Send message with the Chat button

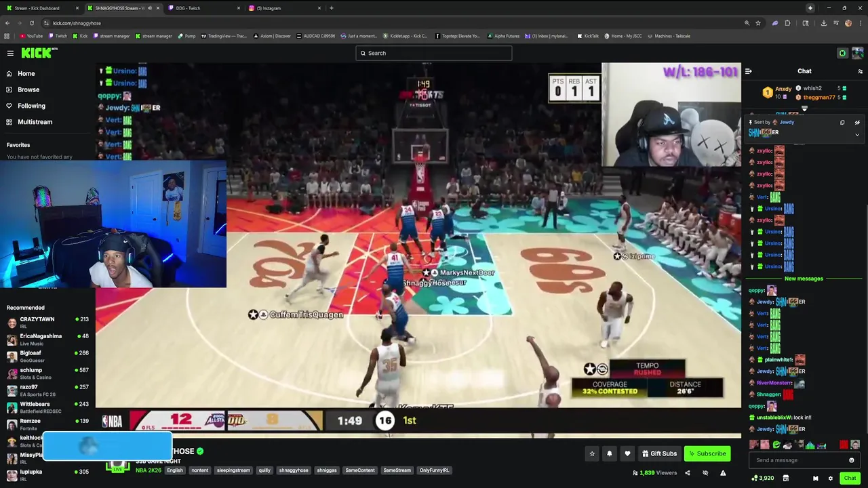[x=850, y=478]
